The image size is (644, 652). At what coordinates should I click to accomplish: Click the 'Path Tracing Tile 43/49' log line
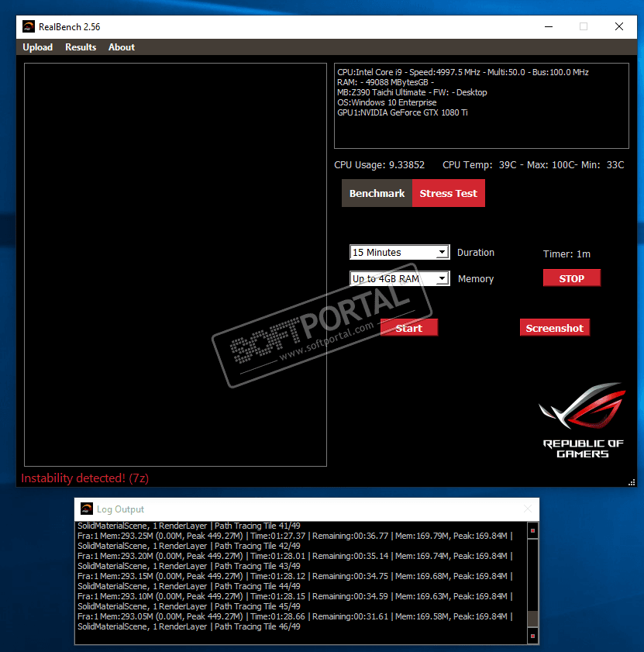pyautogui.click(x=189, y=566)
